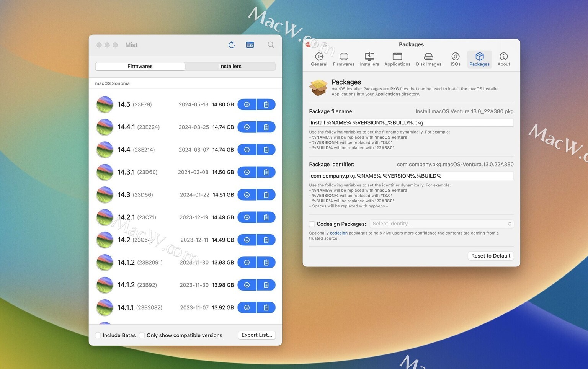Select the Packages settings tab
The image size is (588, 369).
pyautogui.click(x=480, y=59)
